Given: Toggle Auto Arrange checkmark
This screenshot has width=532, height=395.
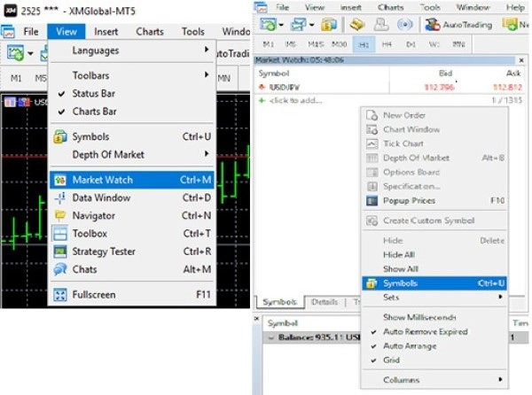Looking at the screenshot, I should pos(373,346).
